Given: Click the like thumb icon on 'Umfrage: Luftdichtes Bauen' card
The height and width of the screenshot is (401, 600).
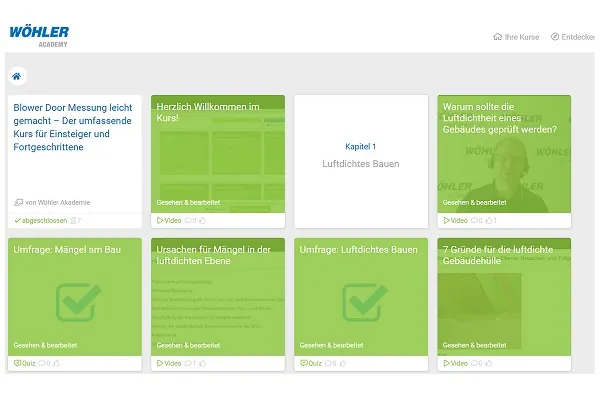Looking at the screenshot, I should 343,363.
